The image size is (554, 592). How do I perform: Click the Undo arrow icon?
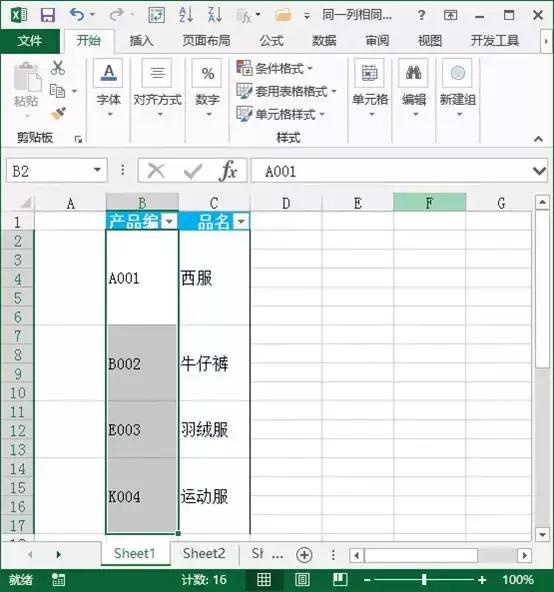[x=77, y=15]
